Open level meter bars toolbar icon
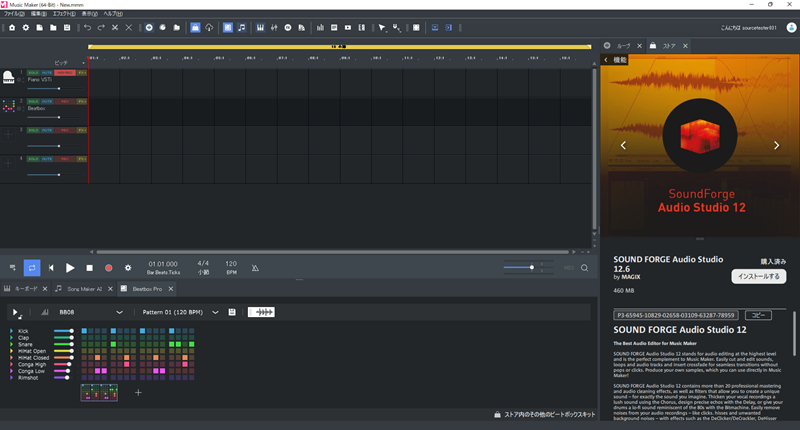The image size is (800, 430). 320,28
